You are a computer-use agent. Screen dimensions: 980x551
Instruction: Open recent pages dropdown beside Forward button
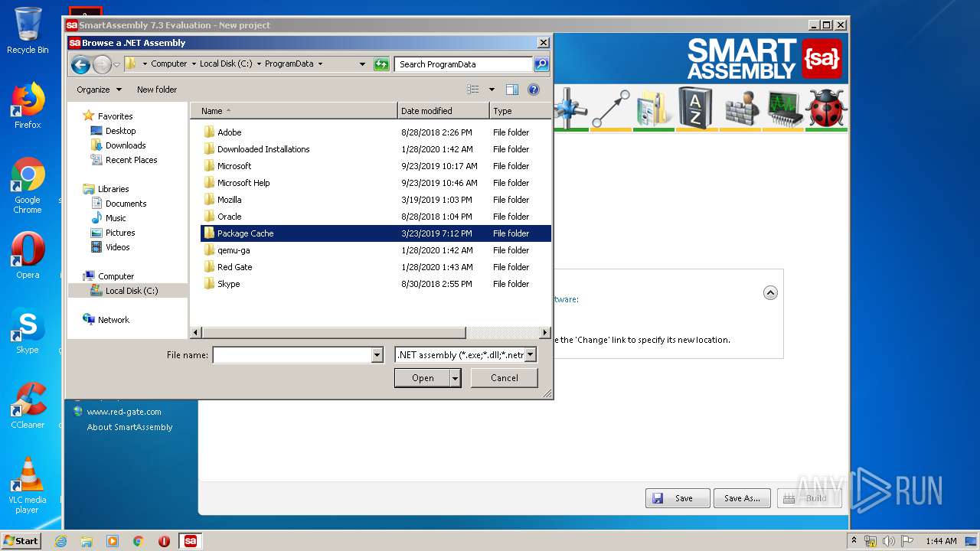pyautogui.click(x=116, y=64)
